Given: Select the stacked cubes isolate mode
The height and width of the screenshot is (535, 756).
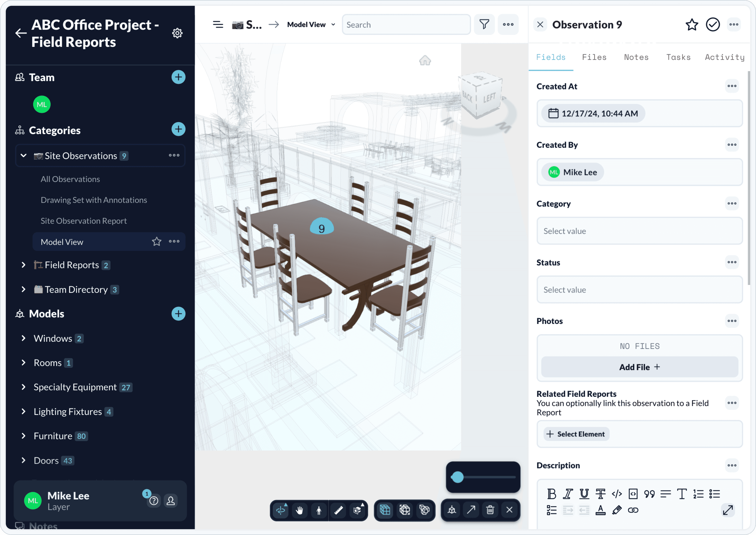Looking at the screenshot, I should (424, 510).
